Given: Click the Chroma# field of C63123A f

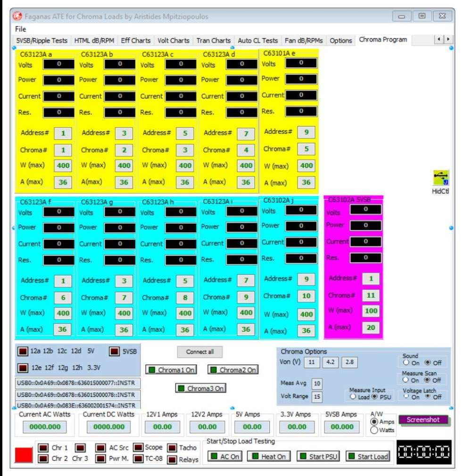Looking at the screenshot, I should 63,298.
